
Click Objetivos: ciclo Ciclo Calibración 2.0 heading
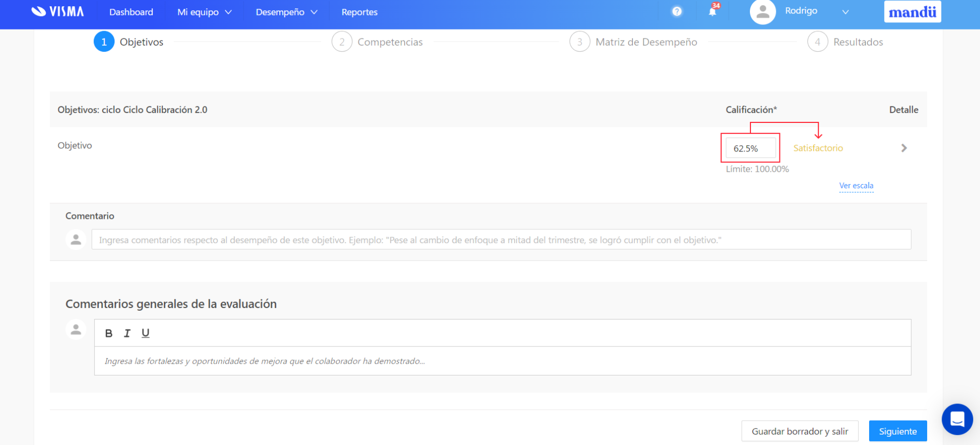click(132, 110)
